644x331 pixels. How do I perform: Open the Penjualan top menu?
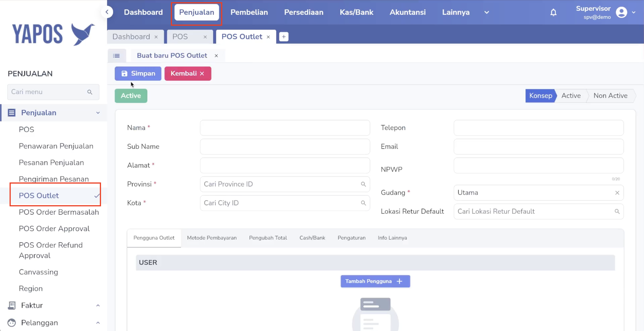coord(197,12)
